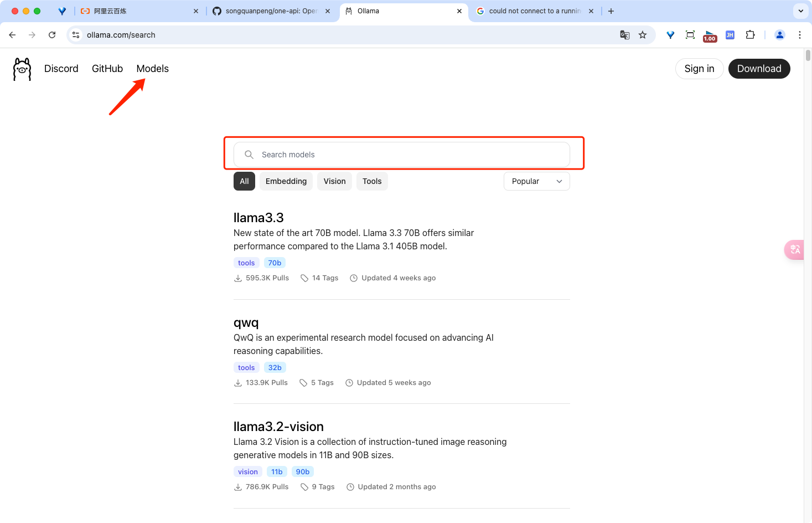Close the 阿里云百炼 tab

coord(196,11)
